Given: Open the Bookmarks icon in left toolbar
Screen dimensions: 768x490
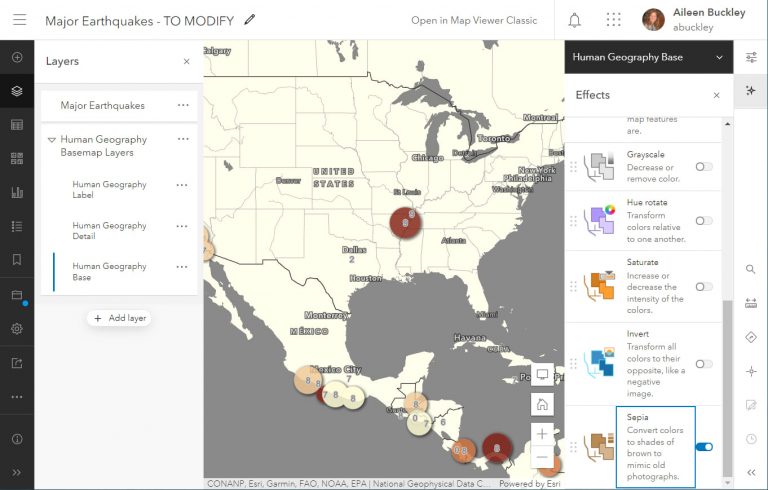Looking at the screenshot, I should [x=17, y=260].
